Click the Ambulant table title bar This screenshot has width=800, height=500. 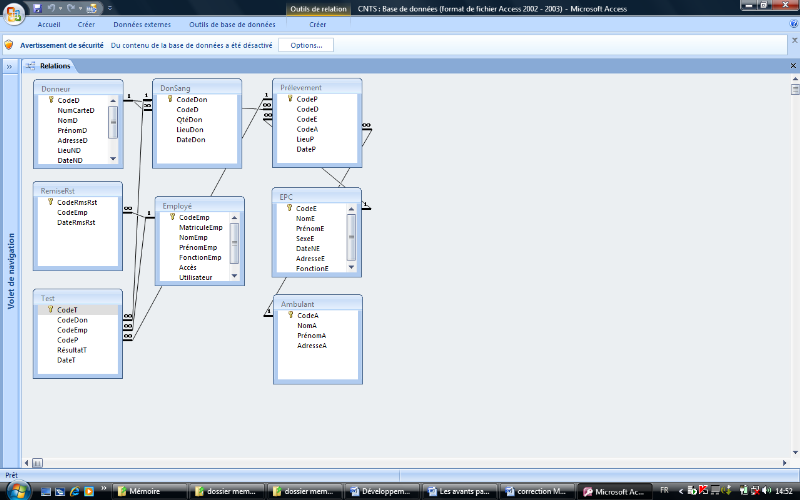[317, 303]
